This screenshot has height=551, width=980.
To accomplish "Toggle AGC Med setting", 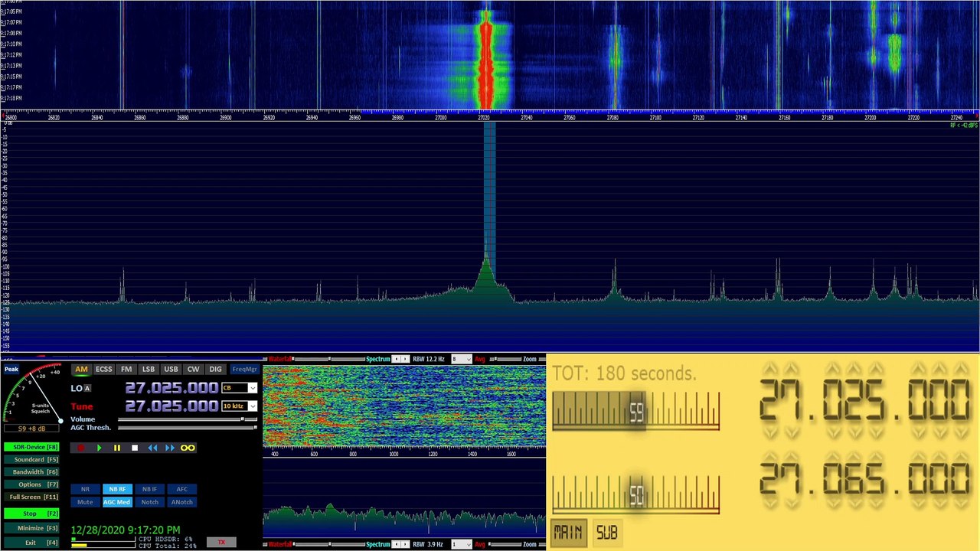I will click(x=117, y=502).
